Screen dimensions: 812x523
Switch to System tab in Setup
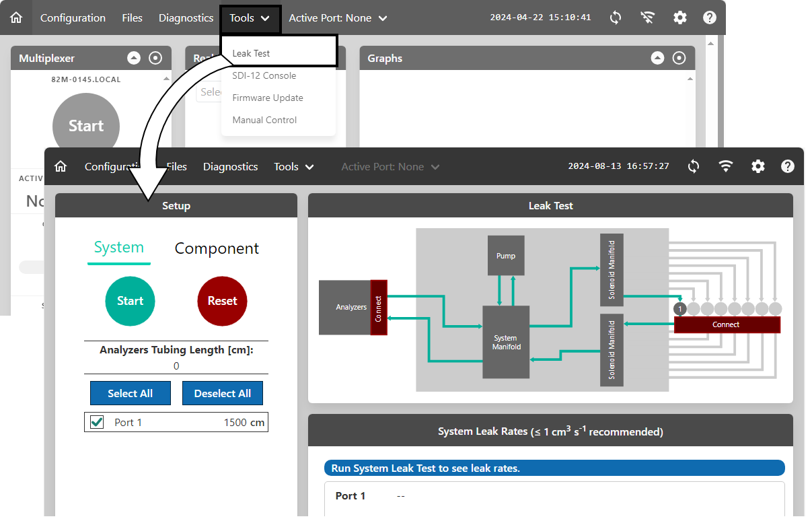[x=119, y=247]
